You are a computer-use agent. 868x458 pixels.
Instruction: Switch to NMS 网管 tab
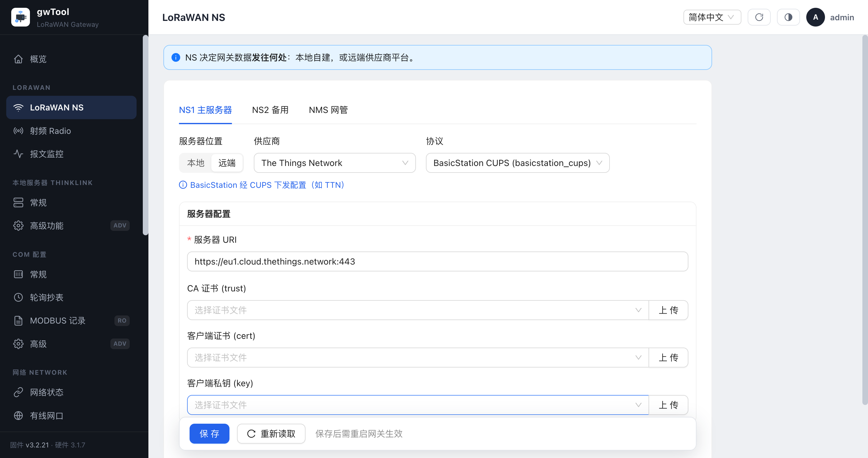coord(328,110)
